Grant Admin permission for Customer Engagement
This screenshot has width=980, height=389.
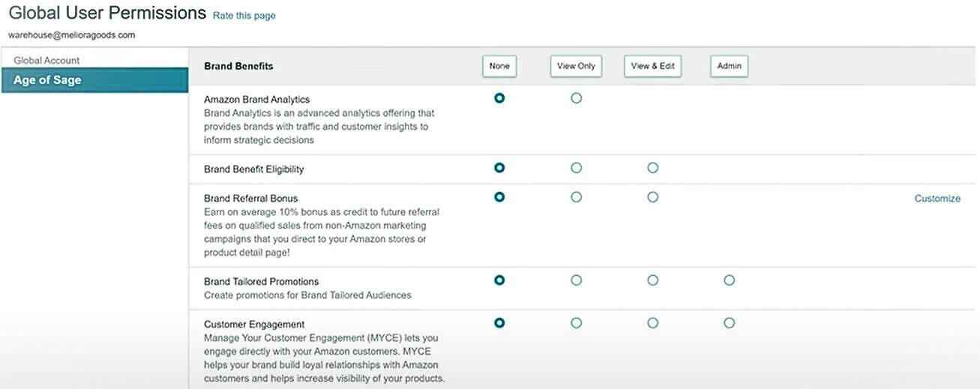pyautogui.click(x=729, y=323)
